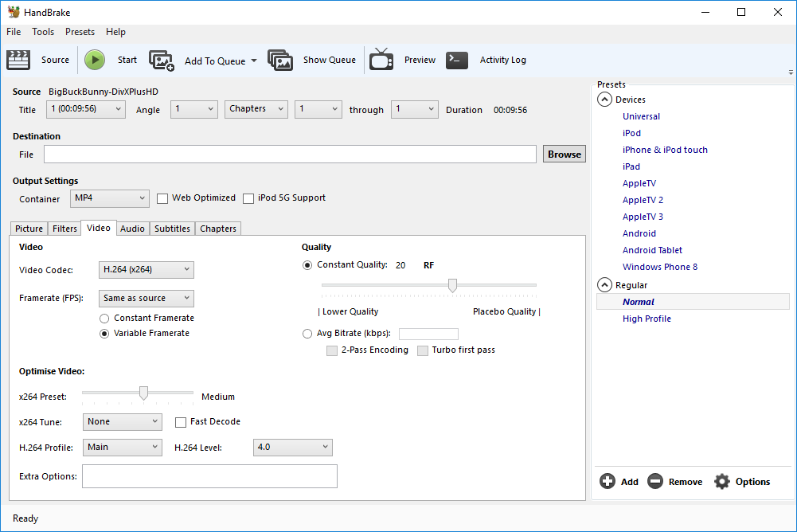
Task: Click the toolbar overflow arrow at right edge
Action: coord(791,72)
